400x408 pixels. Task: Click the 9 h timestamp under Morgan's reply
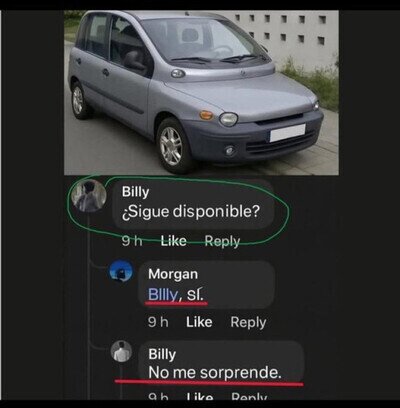[158, 322]
